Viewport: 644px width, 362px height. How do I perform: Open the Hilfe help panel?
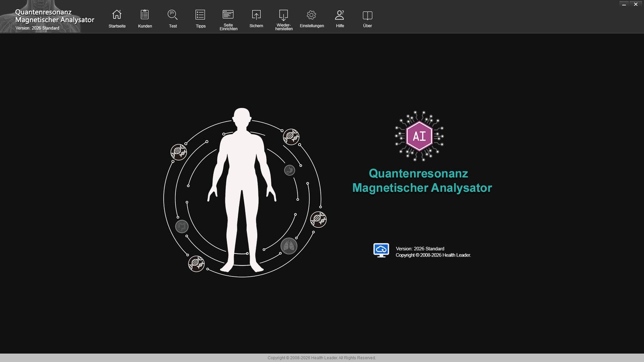click(339, 18)
